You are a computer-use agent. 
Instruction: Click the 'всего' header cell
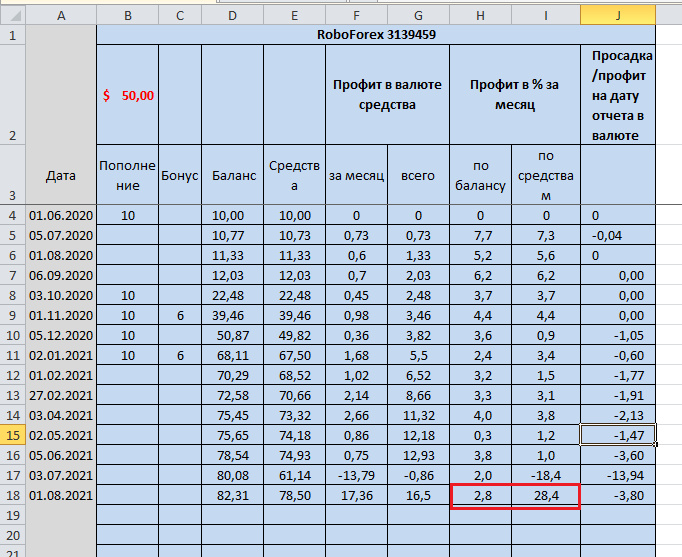pyautogui.click(x=418, y=175)
